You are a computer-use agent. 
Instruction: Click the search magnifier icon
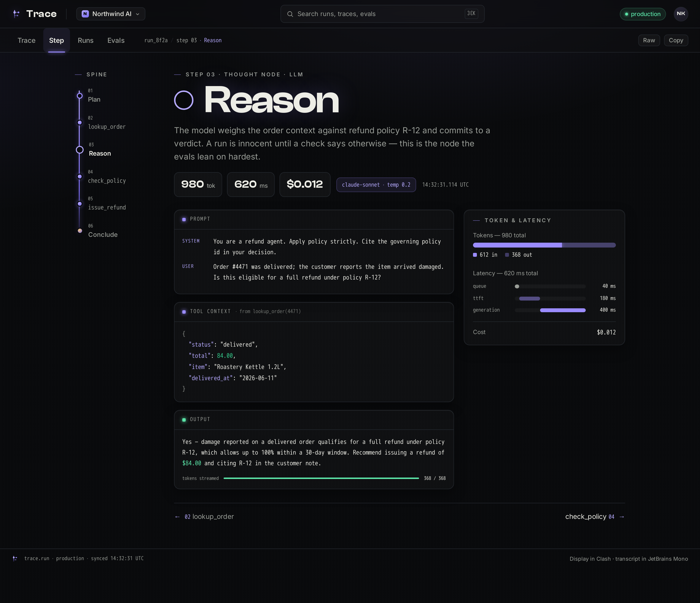click(x=290, y=14)
